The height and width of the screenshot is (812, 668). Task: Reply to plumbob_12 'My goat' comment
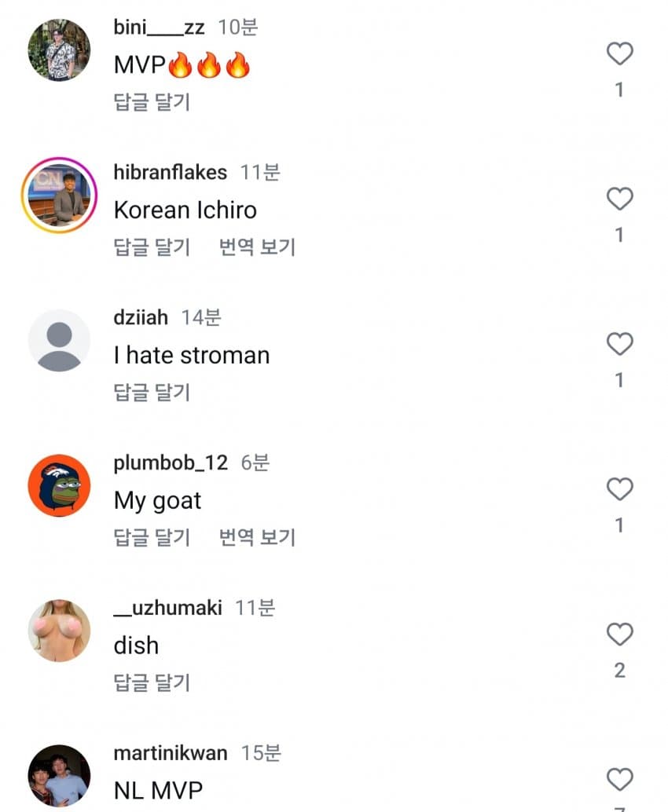pyautogui.click(x=152, y=537)
